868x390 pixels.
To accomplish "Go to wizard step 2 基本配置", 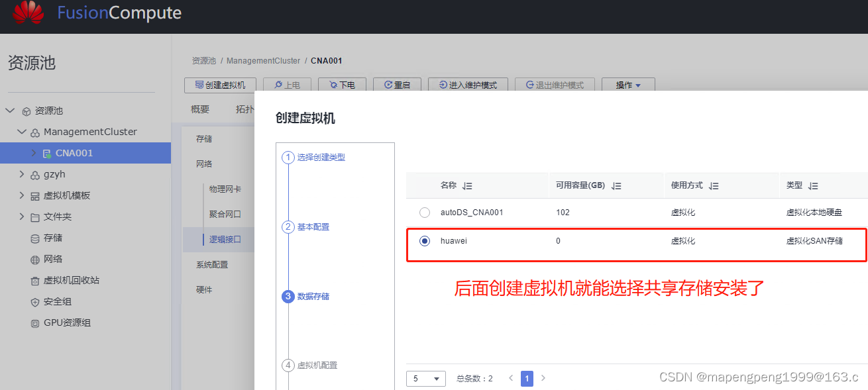I will click(305, 227).
